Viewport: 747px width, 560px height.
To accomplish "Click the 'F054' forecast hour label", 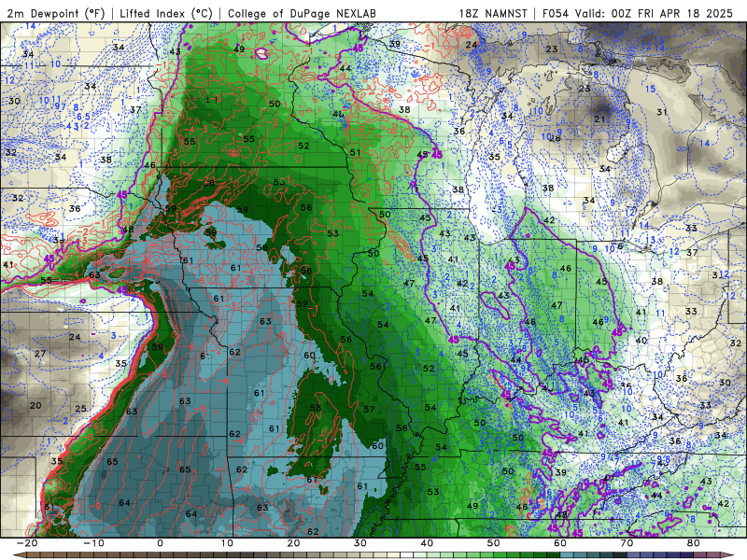I will pyautogui.click(x=556, y=13).
